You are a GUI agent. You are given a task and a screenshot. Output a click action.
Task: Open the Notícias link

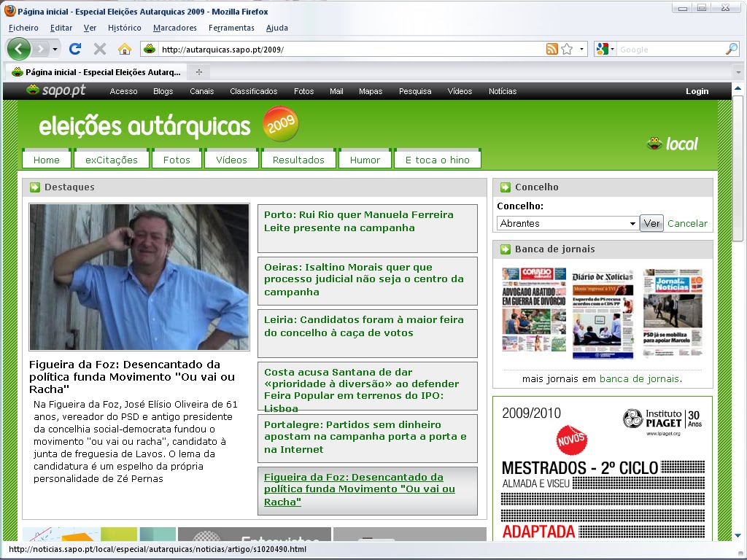click(x=503, y=91)
